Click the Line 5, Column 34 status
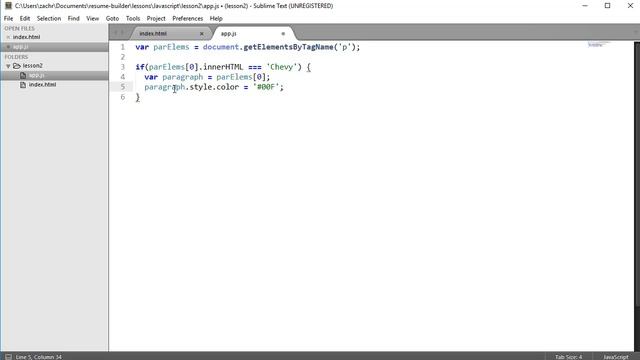 pos(39,357)
